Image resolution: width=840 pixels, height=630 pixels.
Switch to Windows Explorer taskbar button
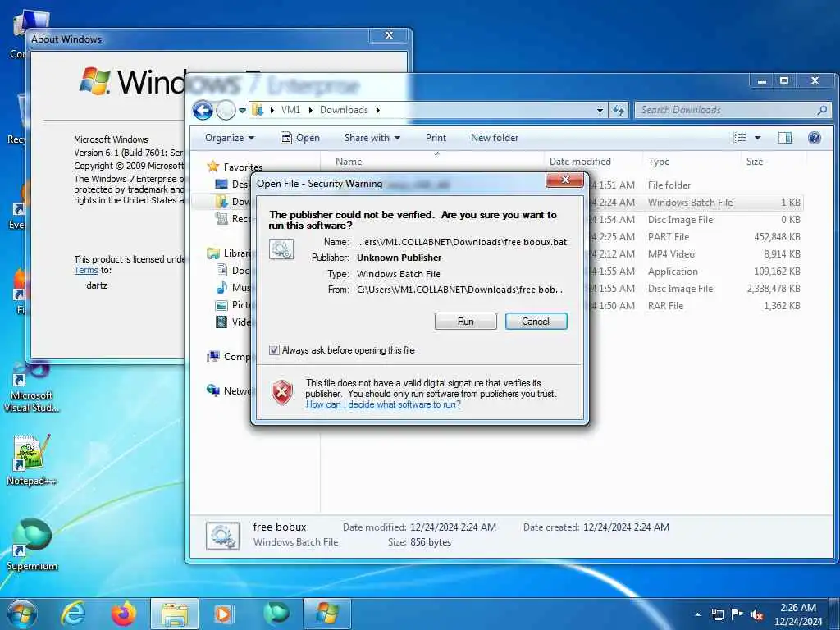(x=176, y=614)
